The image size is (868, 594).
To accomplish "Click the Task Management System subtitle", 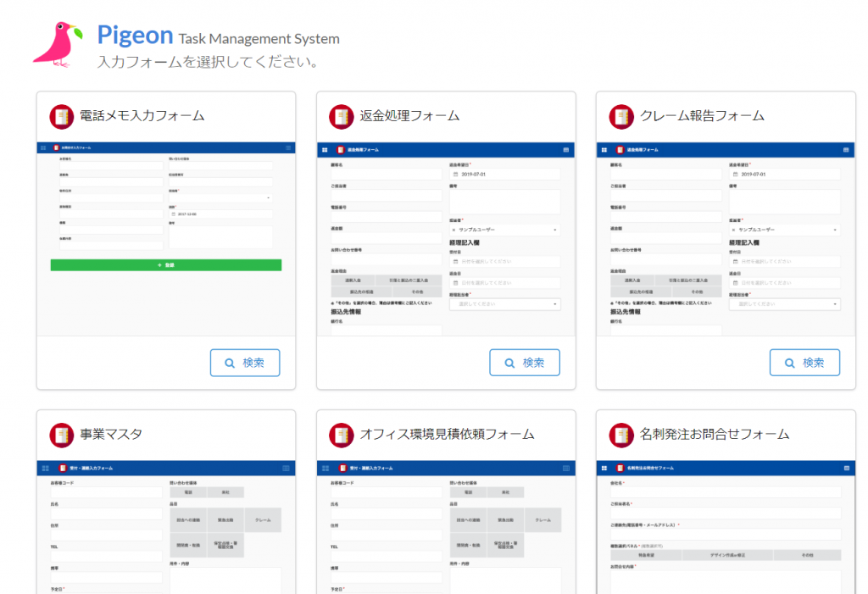I will (x=259, y=39).
